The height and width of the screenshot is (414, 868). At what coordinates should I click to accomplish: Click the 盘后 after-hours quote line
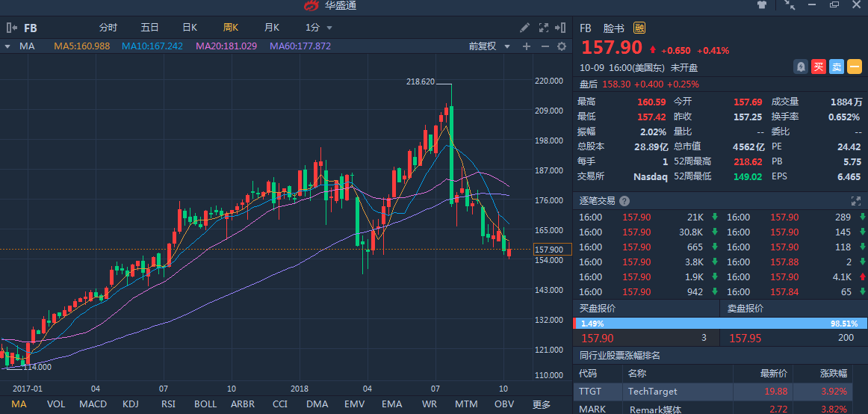click(639, 84)
